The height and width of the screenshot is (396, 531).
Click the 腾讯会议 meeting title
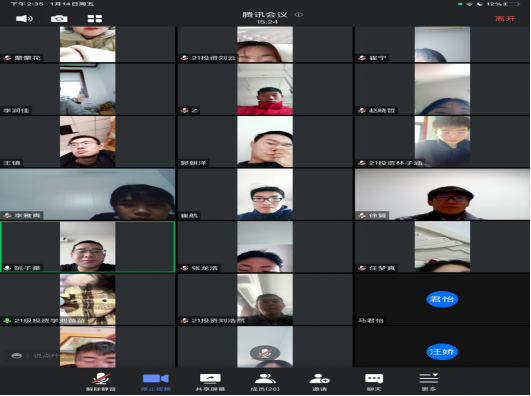[265, 15]
